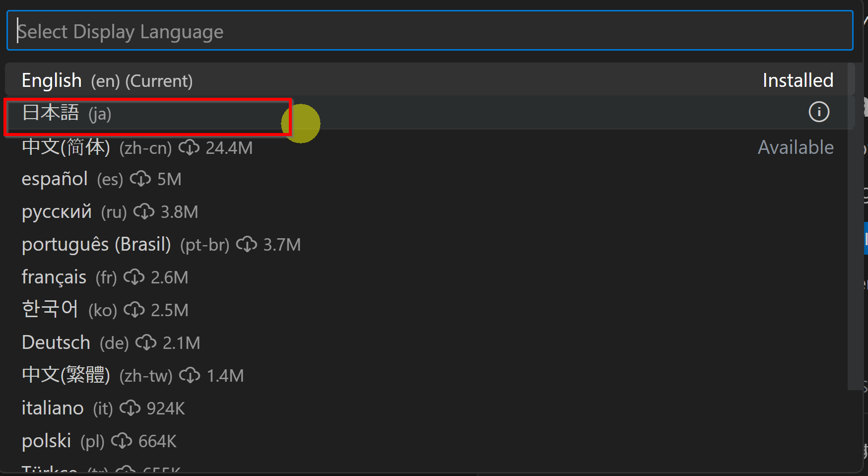
Task: Click the cloud download icon beside italiano
Action: 130,408
